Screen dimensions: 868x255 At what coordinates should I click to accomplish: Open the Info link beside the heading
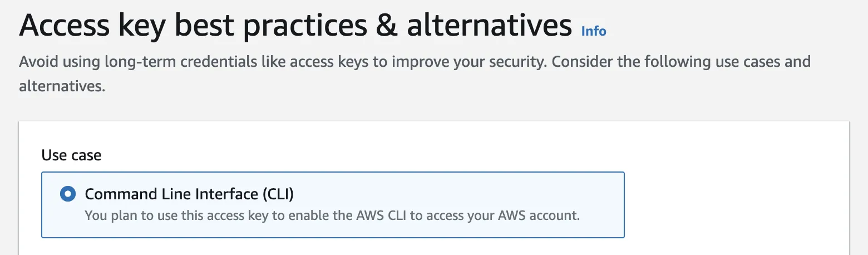[594, 31]
